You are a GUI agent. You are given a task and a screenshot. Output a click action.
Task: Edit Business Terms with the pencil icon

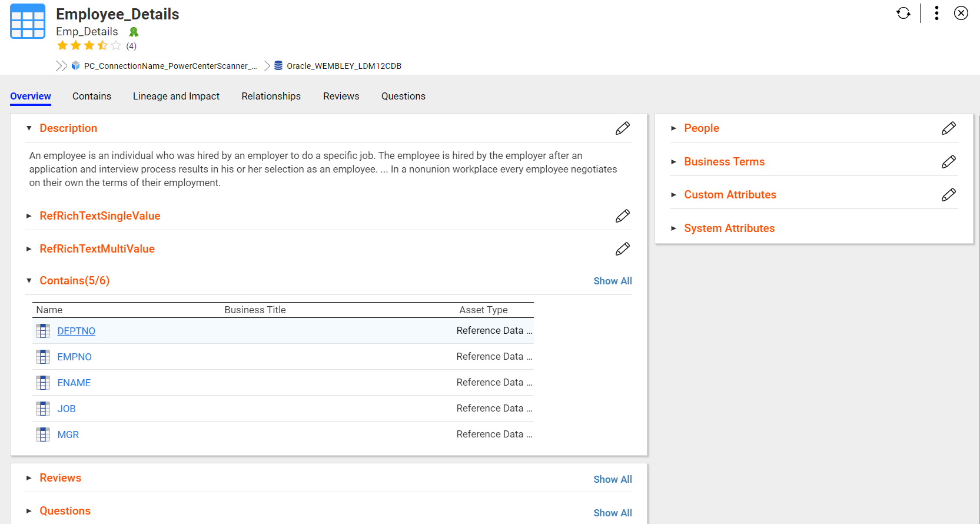(x=949, y=162)
